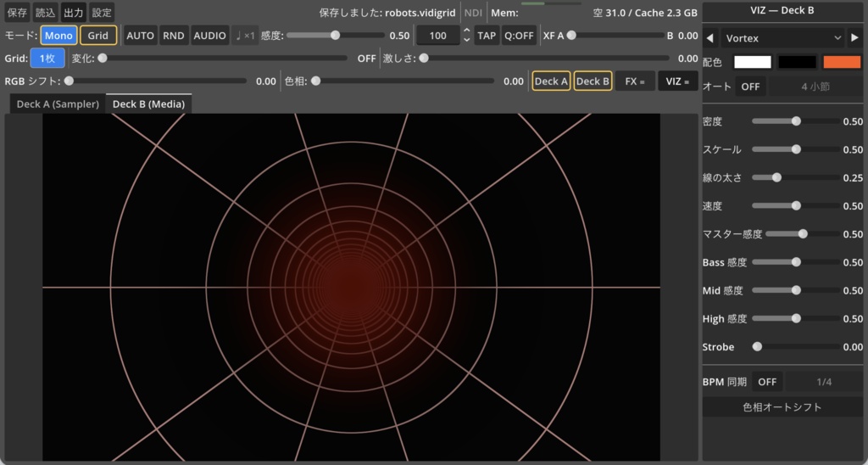Select the 1枚 grid layout button
The height and width of the screenshot is (465, 868).
tap(47, 59)
